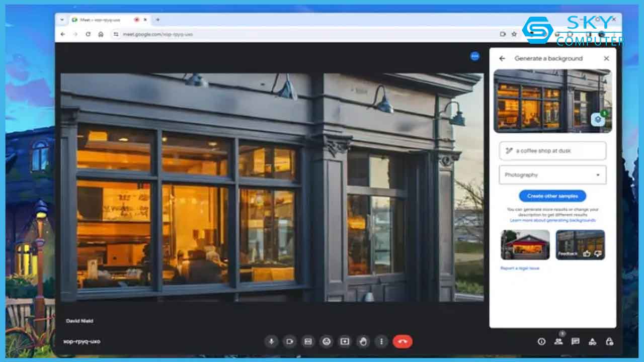This screenshot has width=644, height=362.
Task: Click the Create other samples button
Action: tap(552, 196)
